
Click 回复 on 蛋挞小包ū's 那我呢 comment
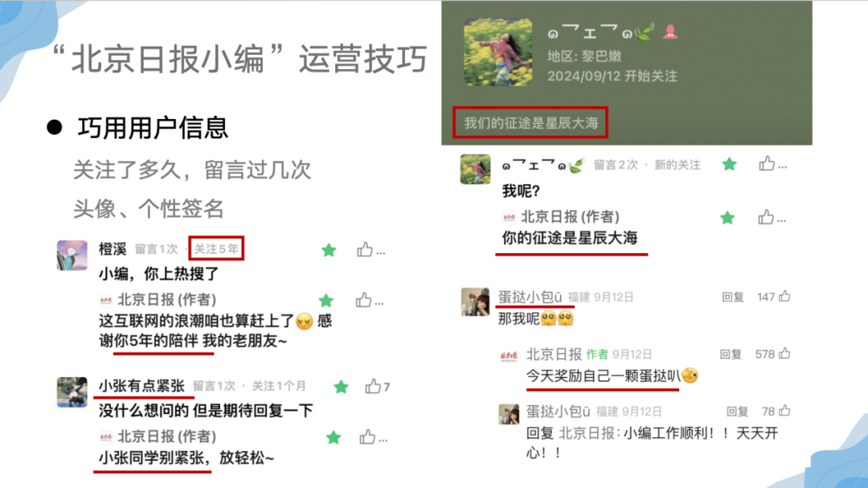(732, 297)
